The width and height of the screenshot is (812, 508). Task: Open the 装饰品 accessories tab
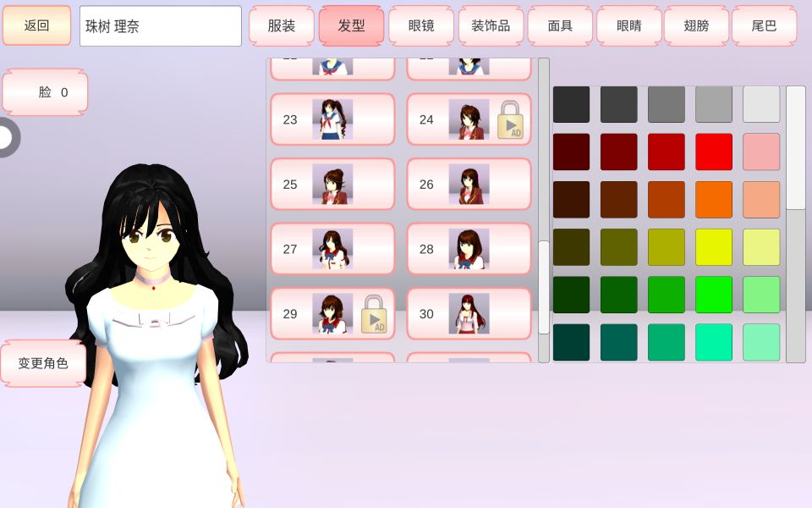491,26
